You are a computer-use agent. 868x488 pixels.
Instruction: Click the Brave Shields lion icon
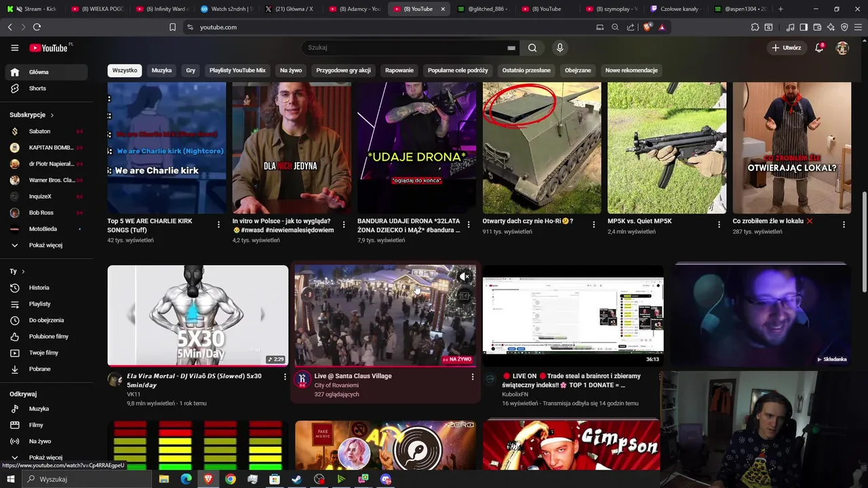[x=647, y=27]
